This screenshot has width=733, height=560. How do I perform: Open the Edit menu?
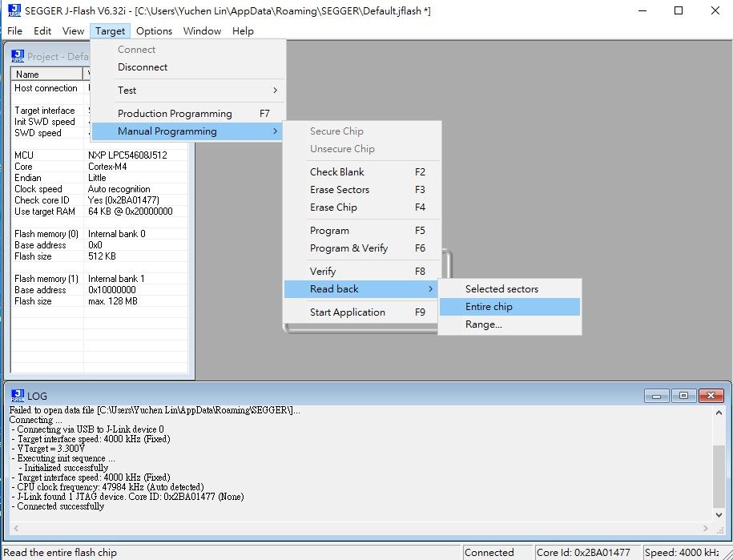42,31
